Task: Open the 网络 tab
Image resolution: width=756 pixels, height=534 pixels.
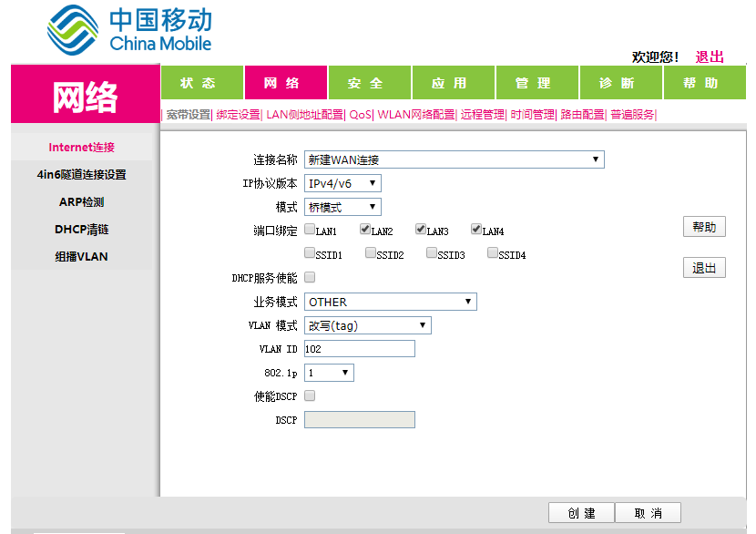Action: pos(286,83)
